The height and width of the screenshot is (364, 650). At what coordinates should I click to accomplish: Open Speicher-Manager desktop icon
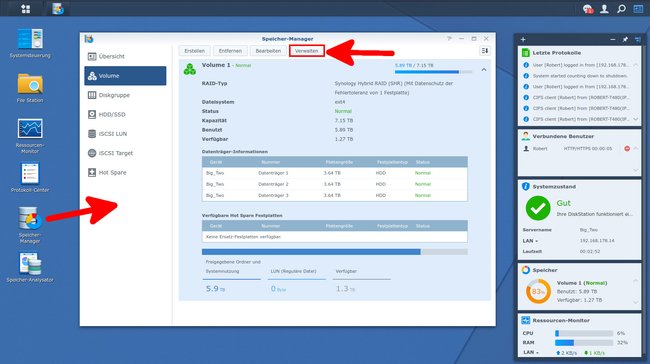30,225
